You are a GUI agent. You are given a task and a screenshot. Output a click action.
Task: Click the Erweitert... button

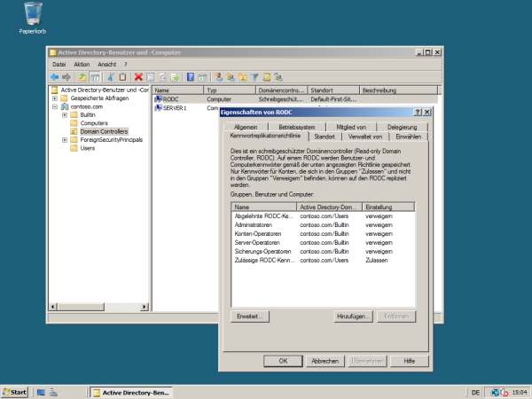(250, 317)
